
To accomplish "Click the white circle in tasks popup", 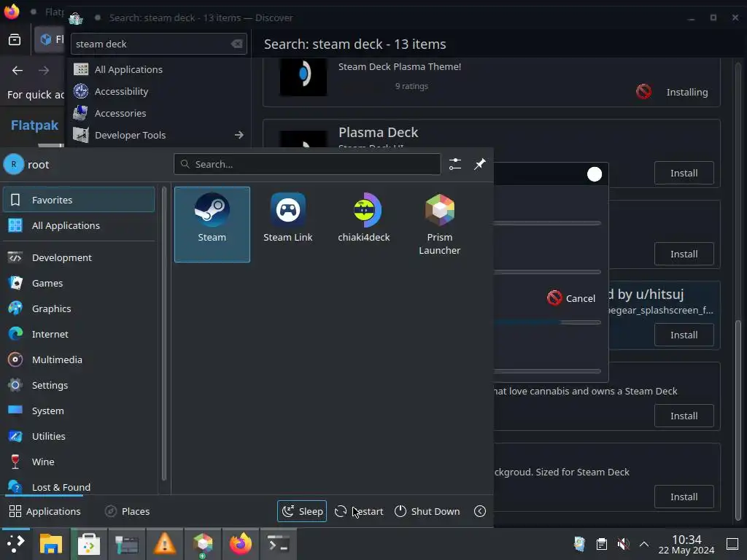I will [595, 174].
